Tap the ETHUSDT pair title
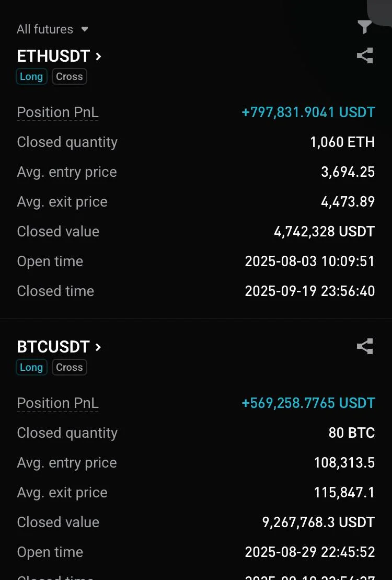This screenshot has height=580, width=392. click(53, 56)
